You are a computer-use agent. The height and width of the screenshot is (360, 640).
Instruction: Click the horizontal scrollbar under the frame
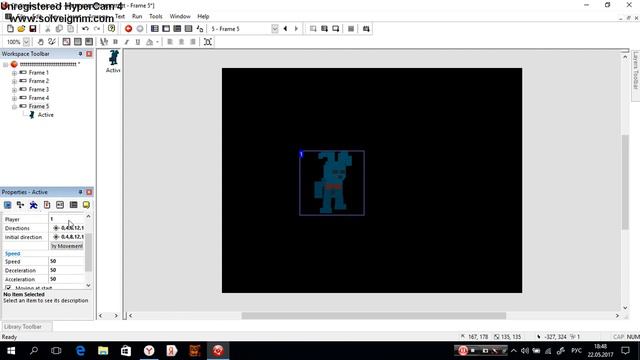(373, 316)
